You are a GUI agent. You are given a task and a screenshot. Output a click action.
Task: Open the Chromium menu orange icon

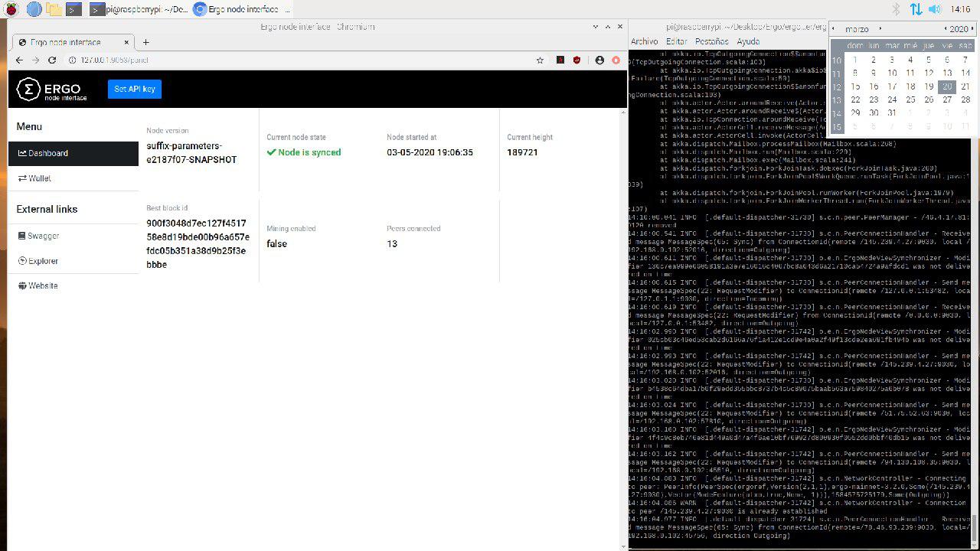pos(616,60)
